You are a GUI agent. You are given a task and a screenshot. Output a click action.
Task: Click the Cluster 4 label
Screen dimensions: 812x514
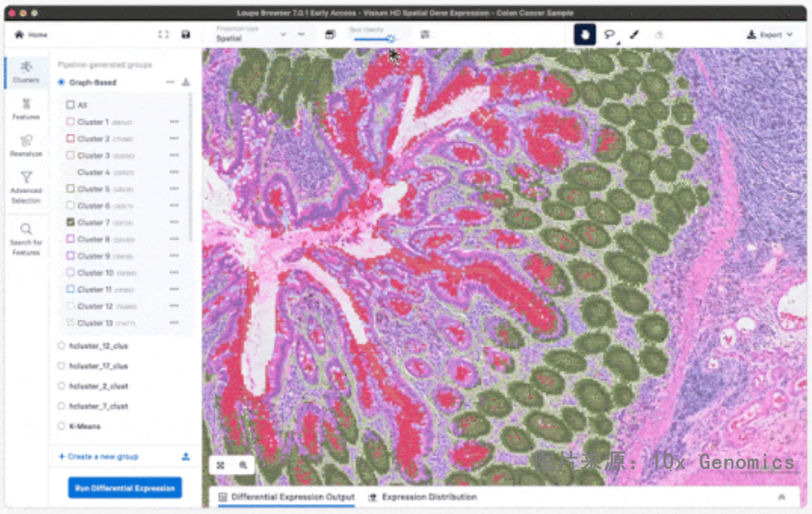click(x=93, y=172)
